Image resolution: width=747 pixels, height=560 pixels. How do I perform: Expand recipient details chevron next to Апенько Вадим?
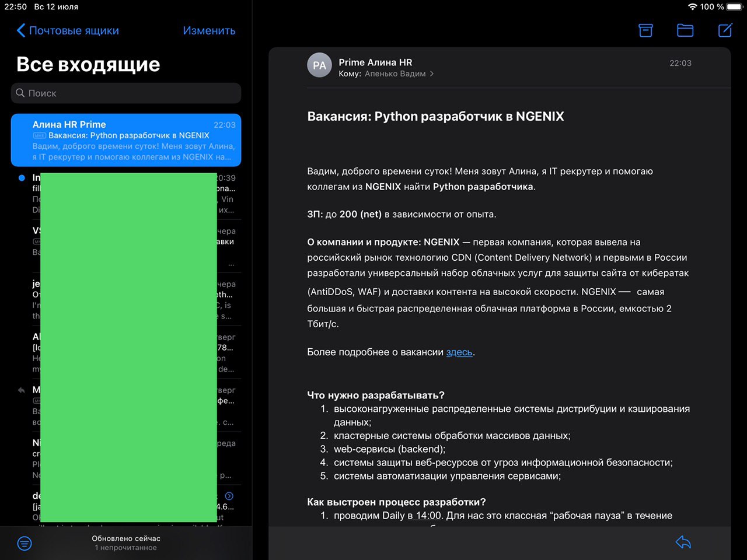pyautogui.click(x=432, y=73)
